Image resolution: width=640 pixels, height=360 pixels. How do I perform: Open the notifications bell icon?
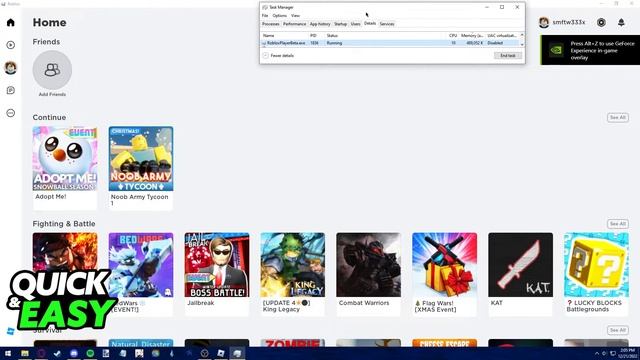[x=621, y=22]
